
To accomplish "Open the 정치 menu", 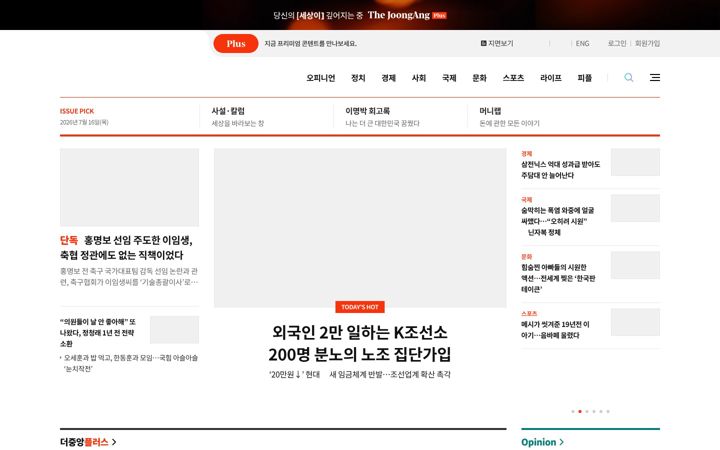I will [x=358, y=78].
